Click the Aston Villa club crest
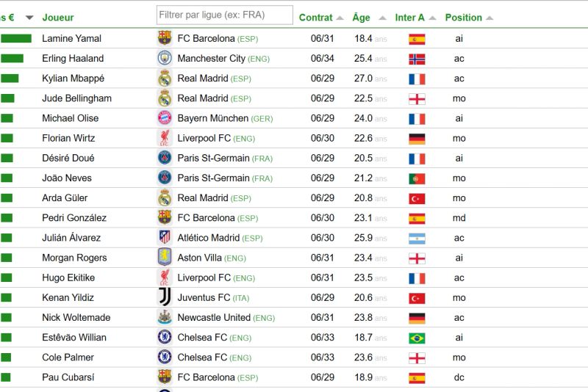Viewport: 588px width, 392px height. [164, 258]
